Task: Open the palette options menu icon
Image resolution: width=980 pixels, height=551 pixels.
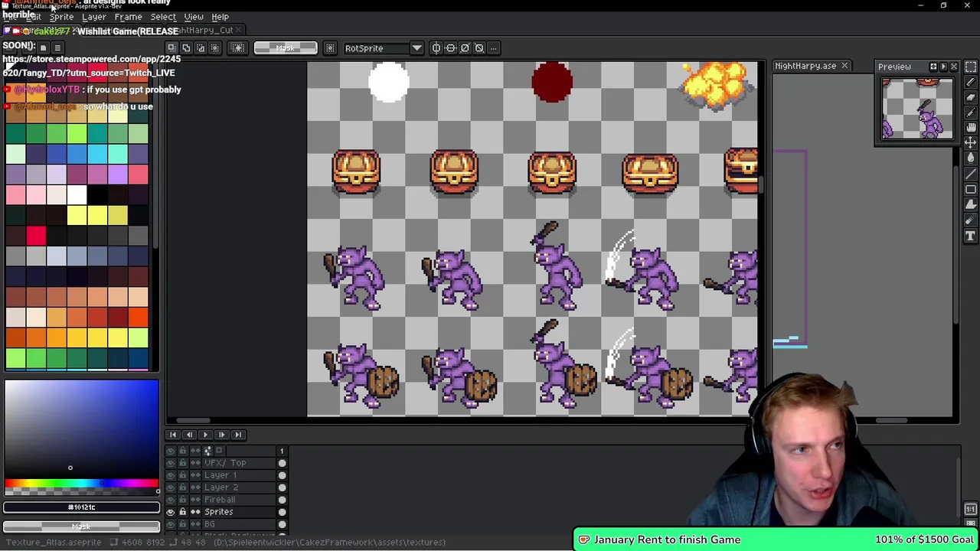Action: (x=57, y=47)
